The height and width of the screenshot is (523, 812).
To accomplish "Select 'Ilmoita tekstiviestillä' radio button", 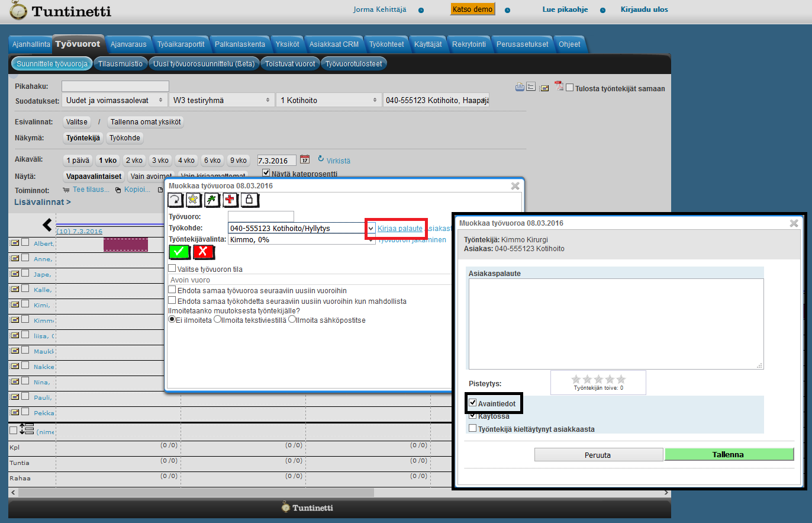I will [218, 320].
